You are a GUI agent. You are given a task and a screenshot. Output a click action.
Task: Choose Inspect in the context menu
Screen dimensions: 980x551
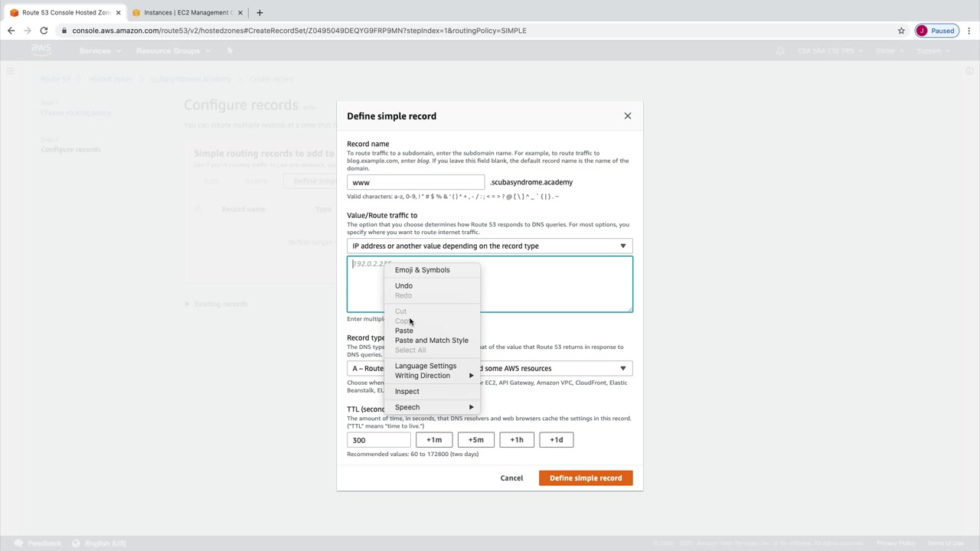click(407, 391)
